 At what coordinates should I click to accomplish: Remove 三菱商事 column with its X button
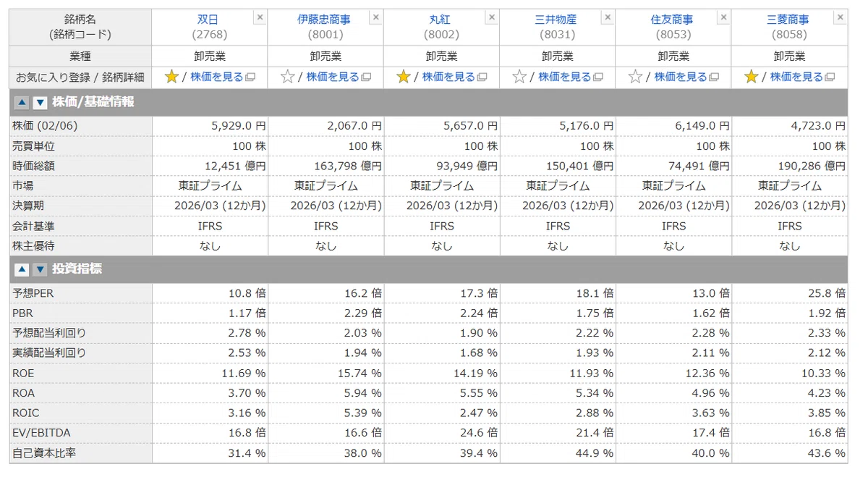840,17
